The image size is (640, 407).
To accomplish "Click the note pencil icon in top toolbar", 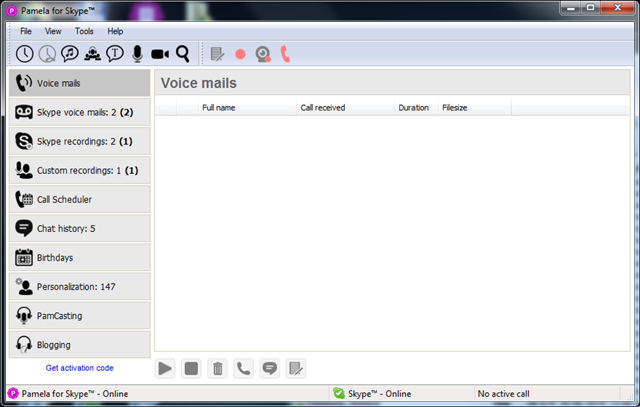I will pyautogui.click(x=217, y=54).
